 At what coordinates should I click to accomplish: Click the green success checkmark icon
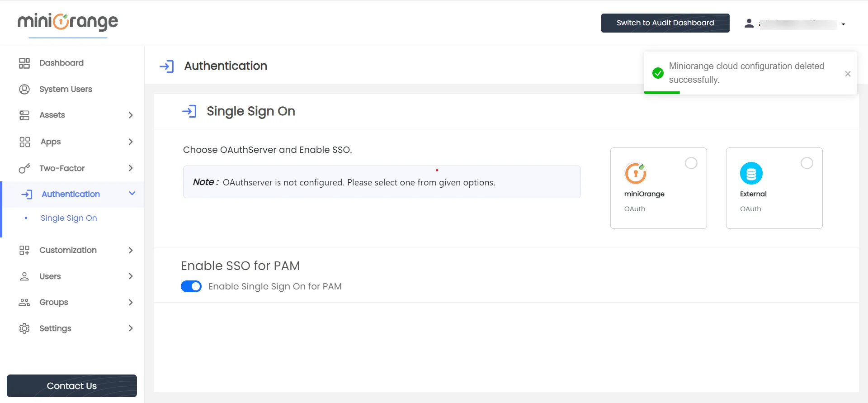658,73
